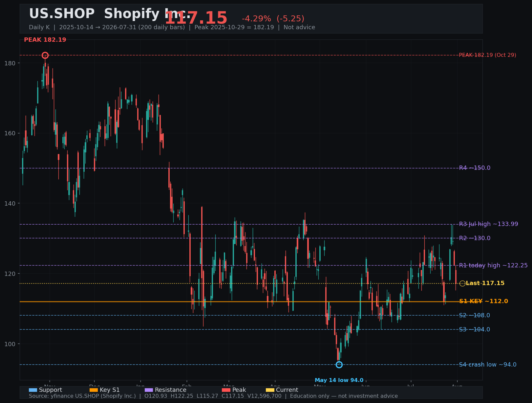This screenshot has height=403, width=532.
Task: Select the purple Resistance legend swatch
Action: point(149,390)
